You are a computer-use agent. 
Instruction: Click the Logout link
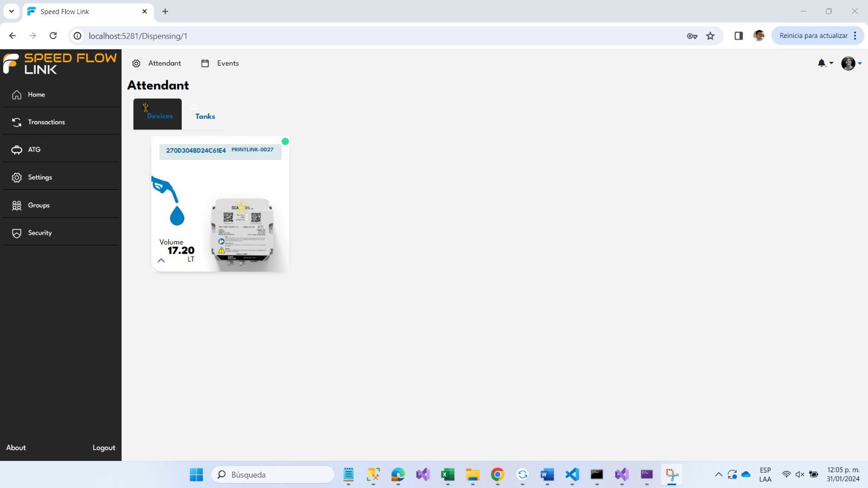(104, 448)
